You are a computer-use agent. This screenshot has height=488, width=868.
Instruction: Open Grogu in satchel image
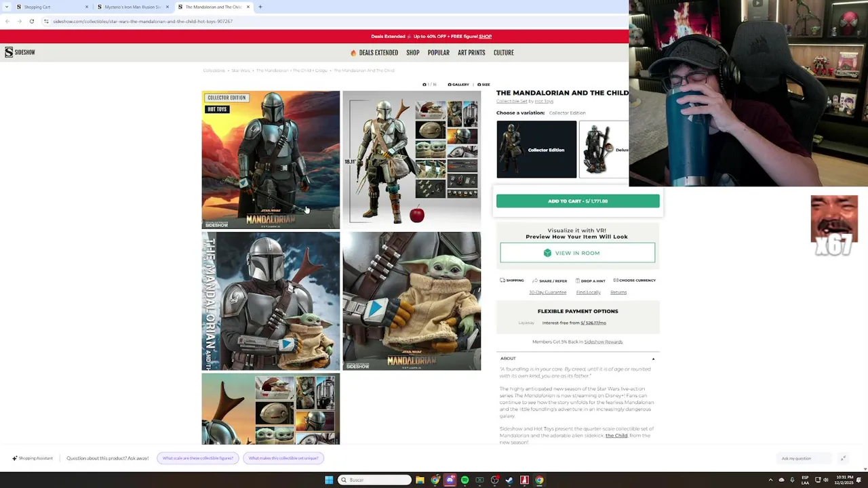click(412, 301)
